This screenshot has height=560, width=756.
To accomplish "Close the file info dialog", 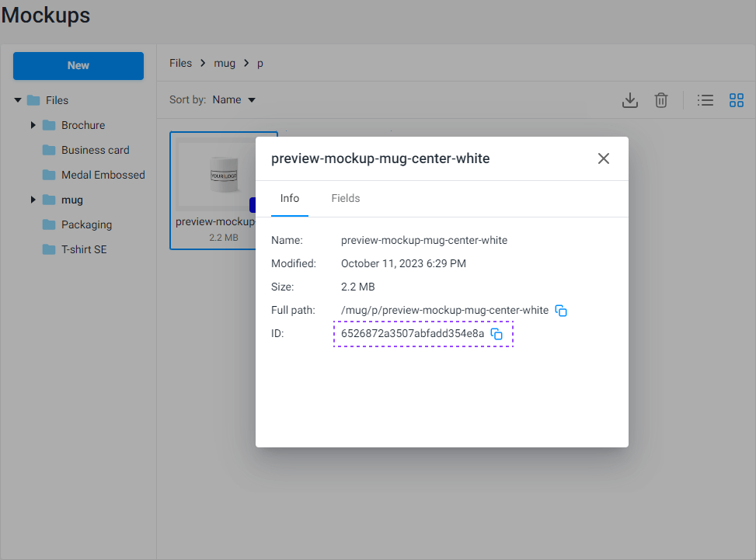I will 604,158.
